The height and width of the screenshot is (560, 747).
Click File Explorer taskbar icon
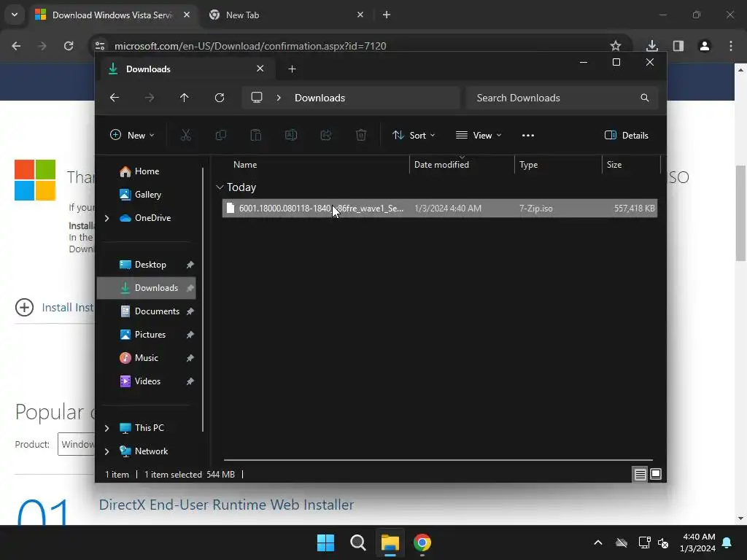click(390, 542)
